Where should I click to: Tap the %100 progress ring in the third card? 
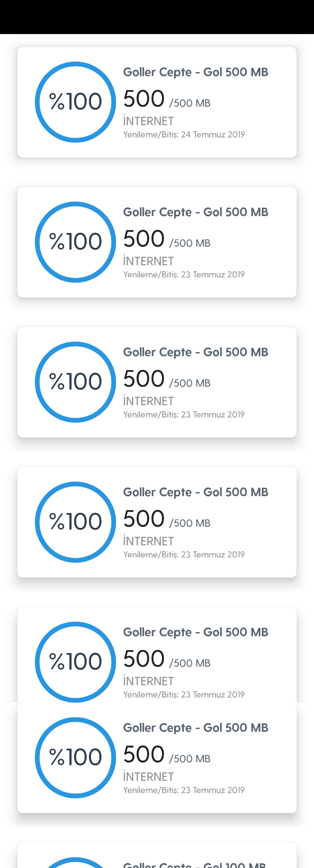(76, 382)
